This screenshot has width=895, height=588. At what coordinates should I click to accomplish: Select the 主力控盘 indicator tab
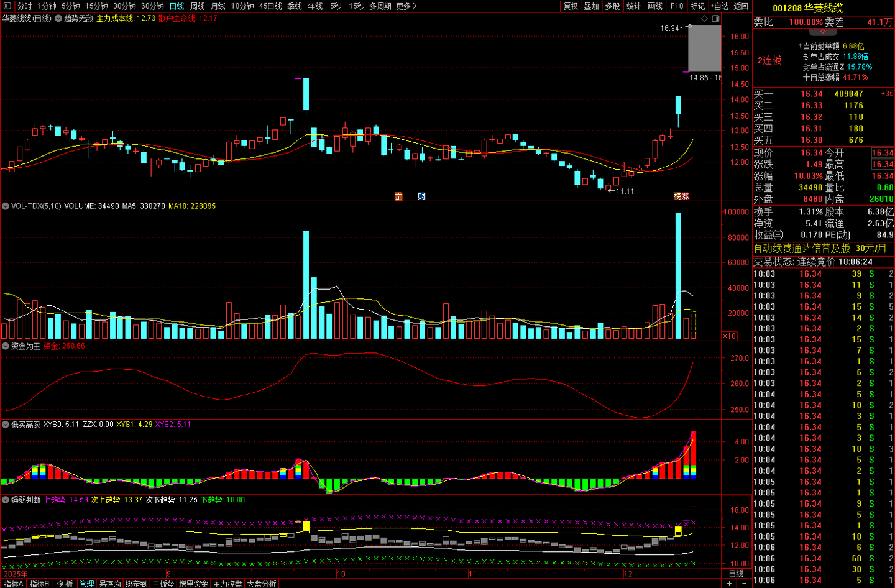(227, 584)
